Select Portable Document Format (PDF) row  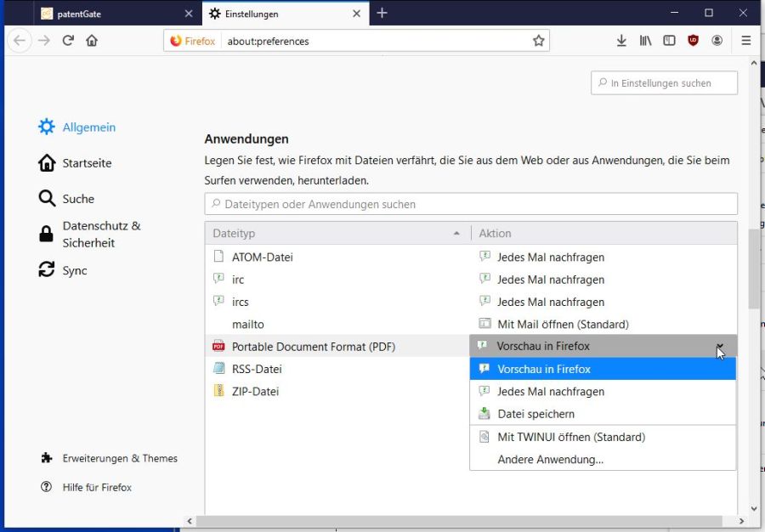(337, 346)
